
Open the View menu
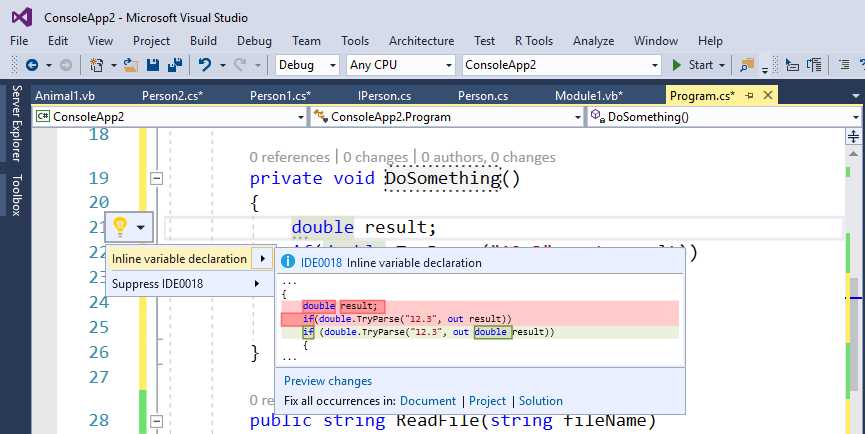100,41
